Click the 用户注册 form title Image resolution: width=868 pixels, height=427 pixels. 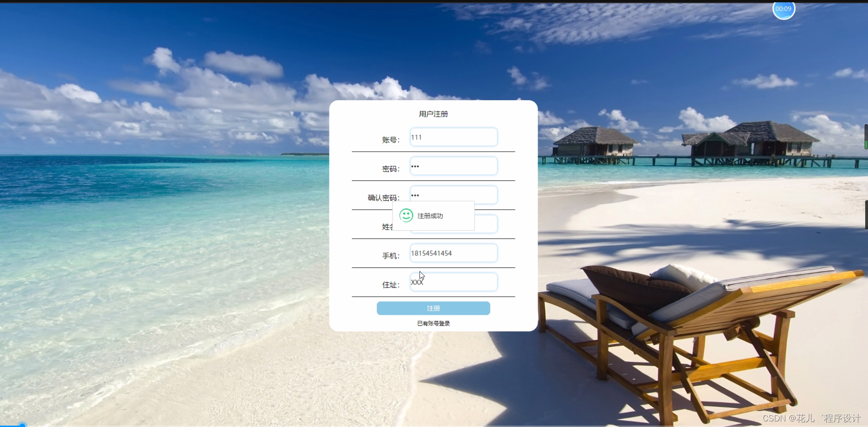[433, 114]
